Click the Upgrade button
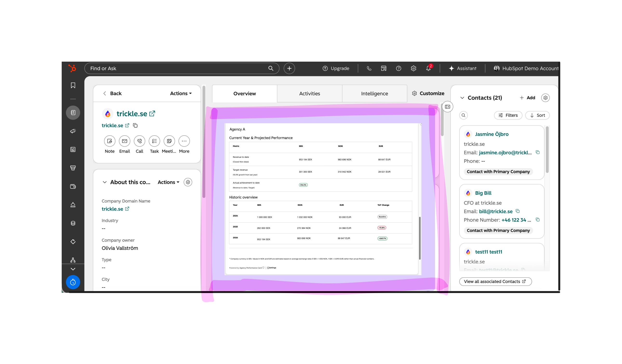Viewport: 622px width, 364px height. click(336, 68)
